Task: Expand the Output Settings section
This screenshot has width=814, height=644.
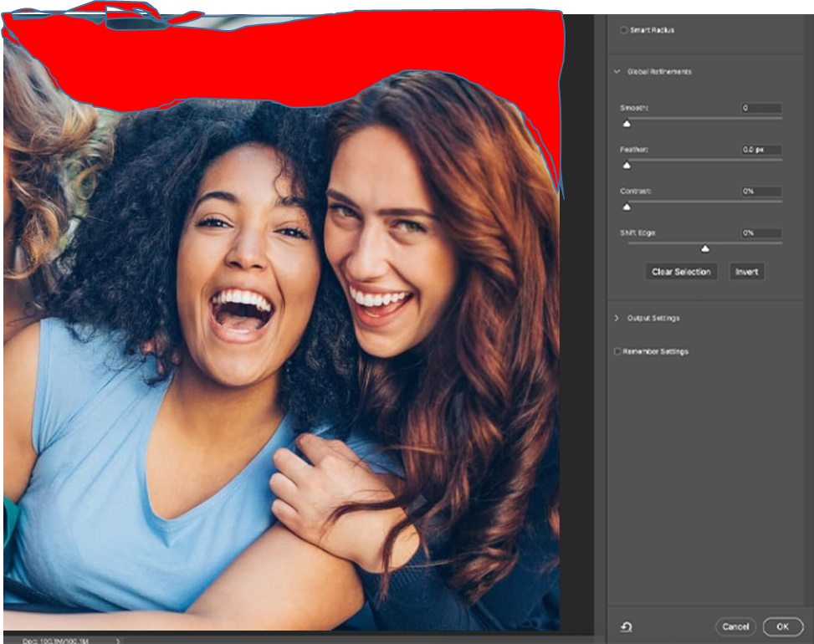Action: pyautogui.click(x=617, y=318)
